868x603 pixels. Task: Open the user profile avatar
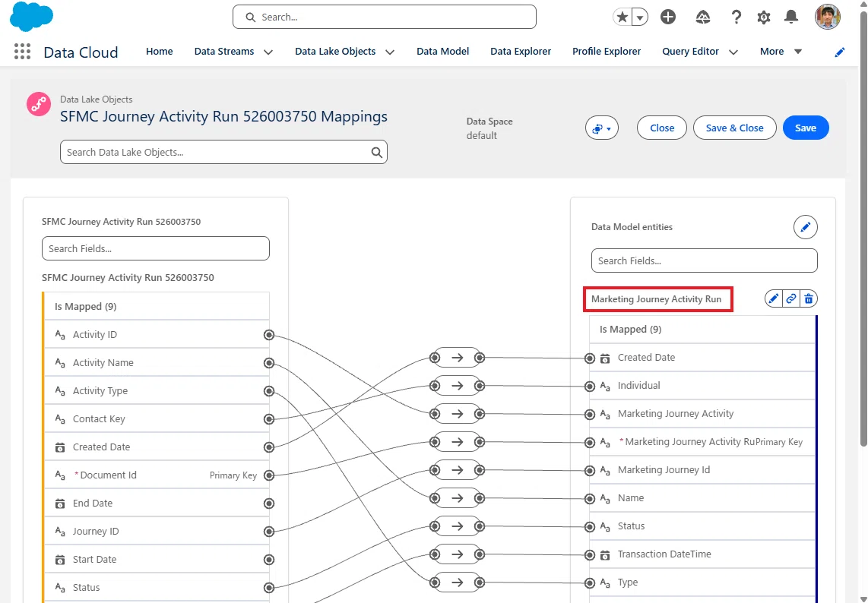click(x=828, y=17)
